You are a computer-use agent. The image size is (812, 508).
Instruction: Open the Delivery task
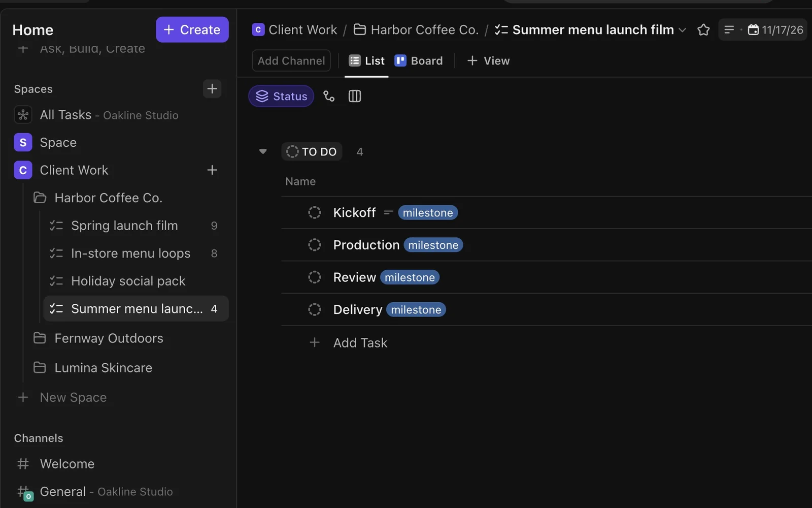358,309
